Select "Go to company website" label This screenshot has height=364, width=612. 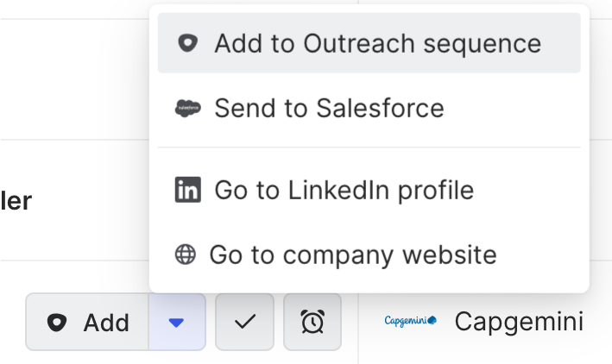pos(352,255)
